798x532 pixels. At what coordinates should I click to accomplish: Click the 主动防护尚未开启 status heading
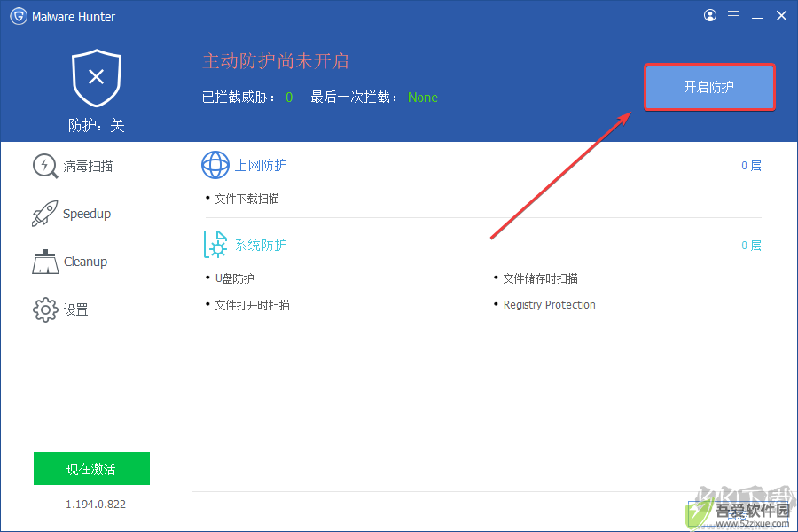(276, 61)
